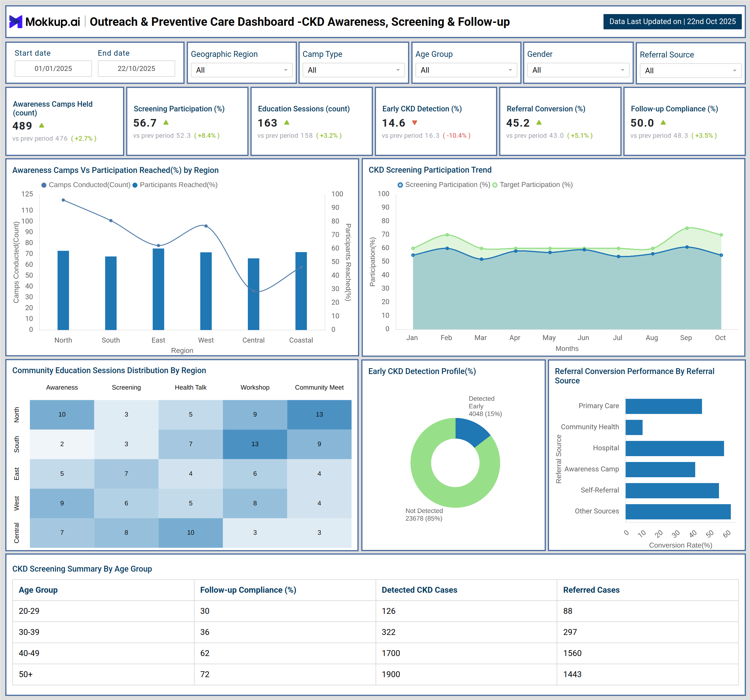Open Referral Source dropdown
The height and width of the screenshot is (700, 750).
691,71
